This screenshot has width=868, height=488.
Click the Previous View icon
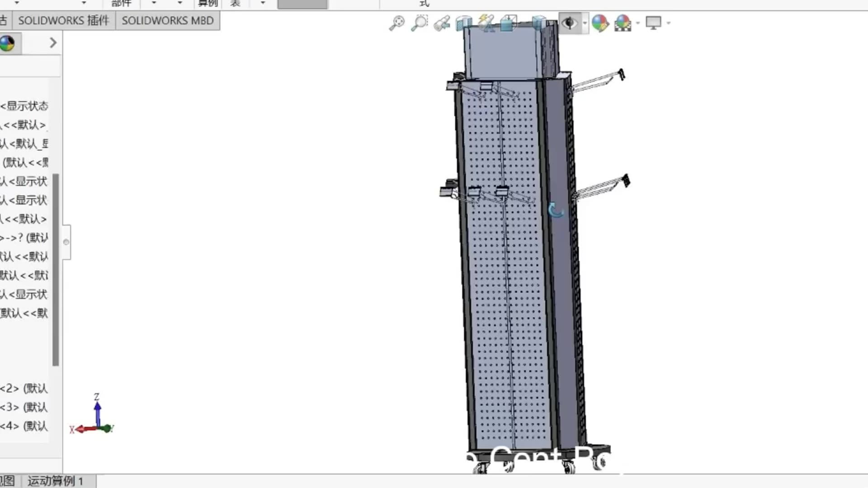(x=442, y=23)
